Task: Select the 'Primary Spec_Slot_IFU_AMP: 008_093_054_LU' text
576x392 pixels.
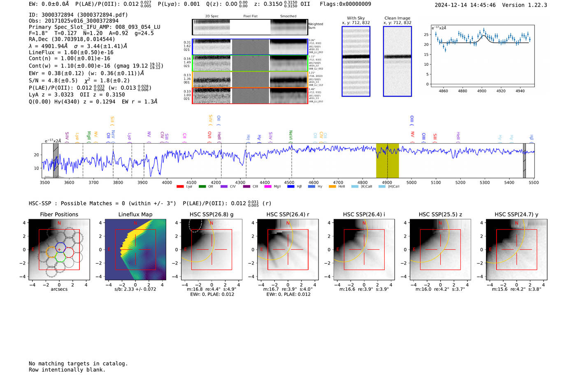Action: [95, 27]
